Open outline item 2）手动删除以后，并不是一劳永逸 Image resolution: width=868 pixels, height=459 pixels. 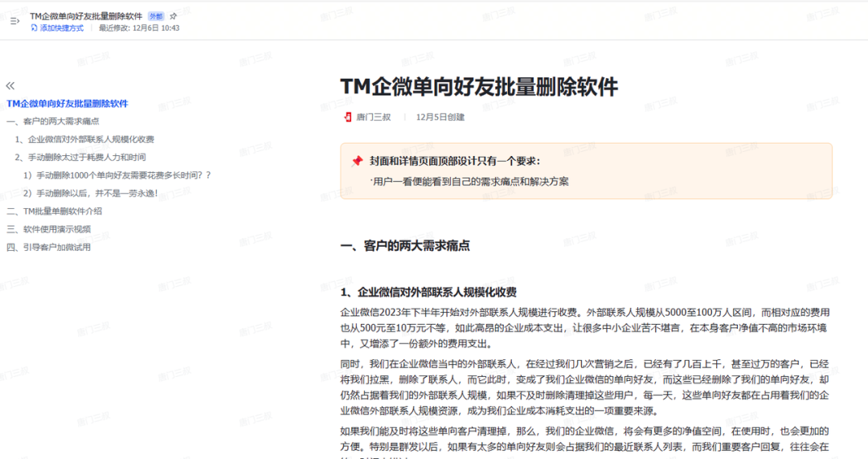[90, 193]
